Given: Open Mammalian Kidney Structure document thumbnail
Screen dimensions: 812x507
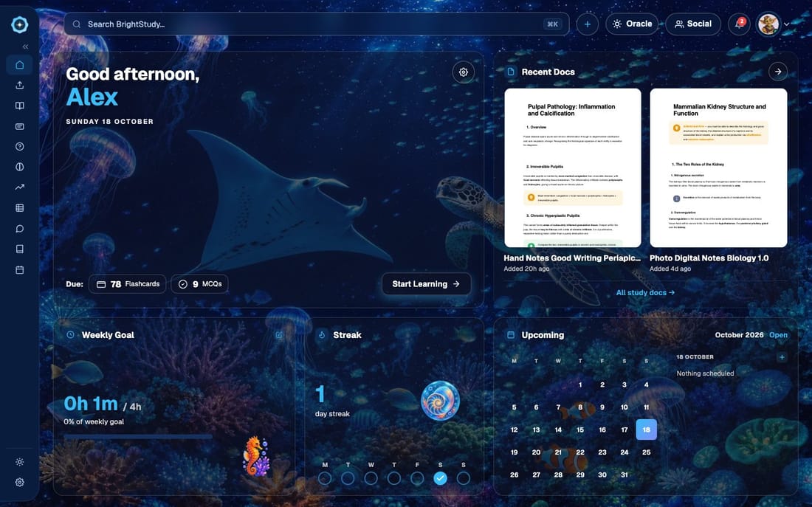Looking at the screenshot, I should 718,168.
